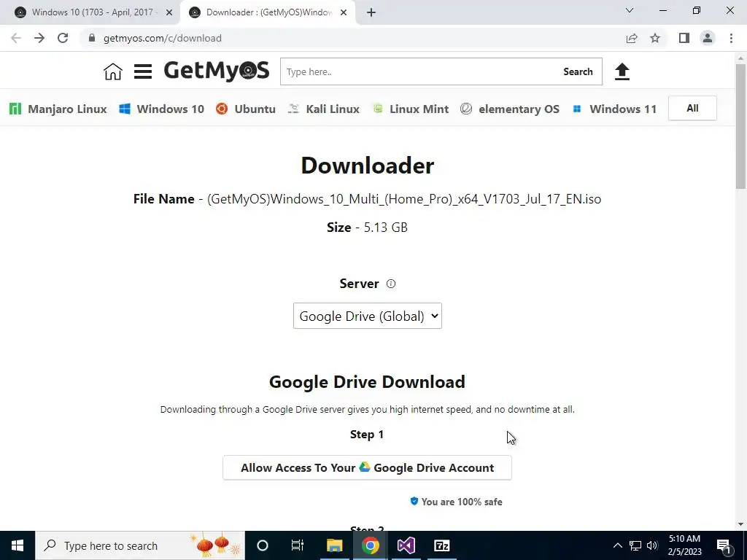The height and width of the screenshot is (560, 747).
Task: Open File Explorer from taskbar
Action: click(334, 545)
